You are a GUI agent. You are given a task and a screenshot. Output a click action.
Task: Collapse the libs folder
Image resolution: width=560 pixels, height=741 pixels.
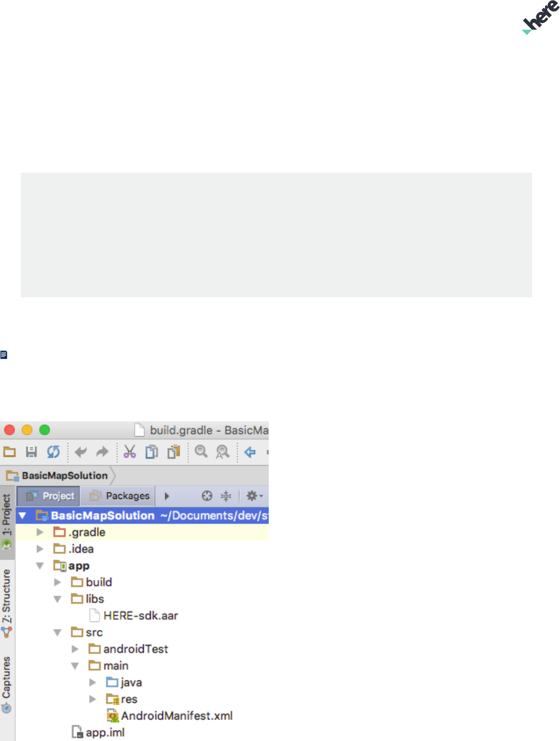[57, 599]
